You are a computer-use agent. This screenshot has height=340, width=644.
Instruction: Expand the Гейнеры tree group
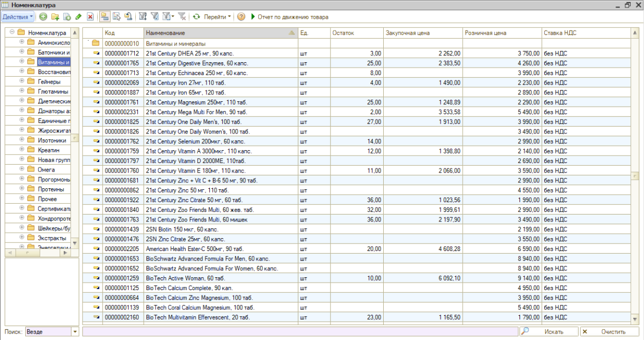[21, 82]
